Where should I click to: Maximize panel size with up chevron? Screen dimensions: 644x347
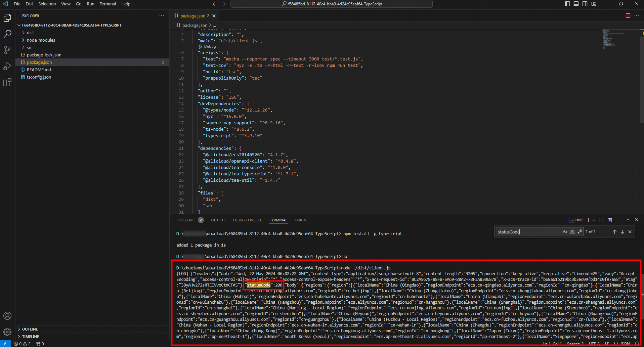tap(628, 220)
